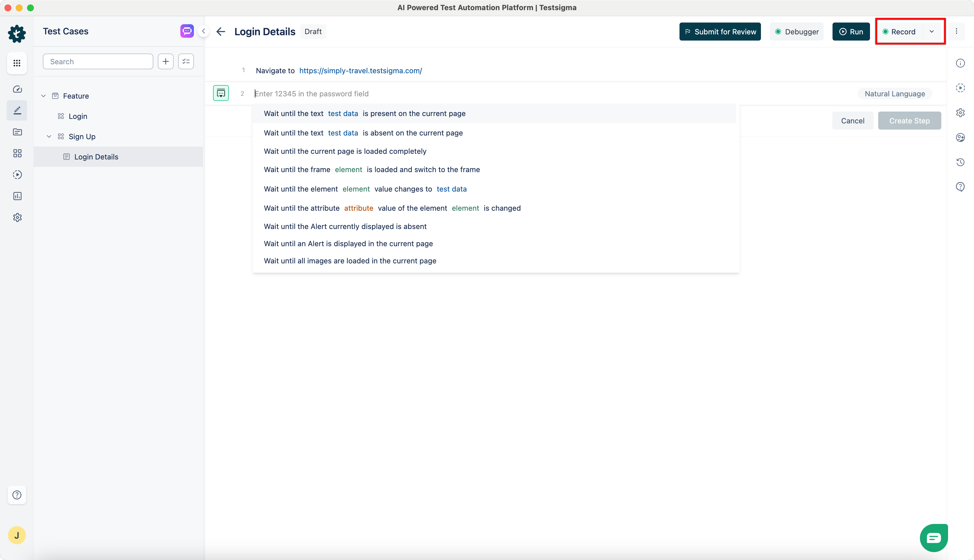Open the more options kebab menu
Screen dimensions: 974x560
coord(956,32)
